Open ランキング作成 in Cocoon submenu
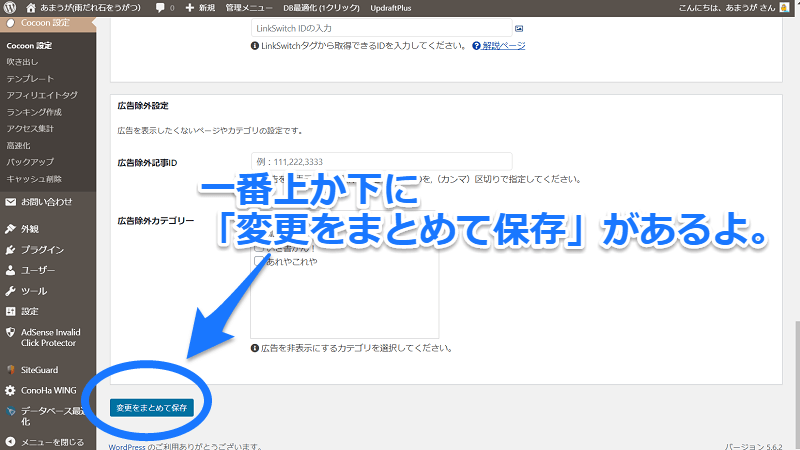Viewport: 800px width, 450px height. tap(34, 112)
